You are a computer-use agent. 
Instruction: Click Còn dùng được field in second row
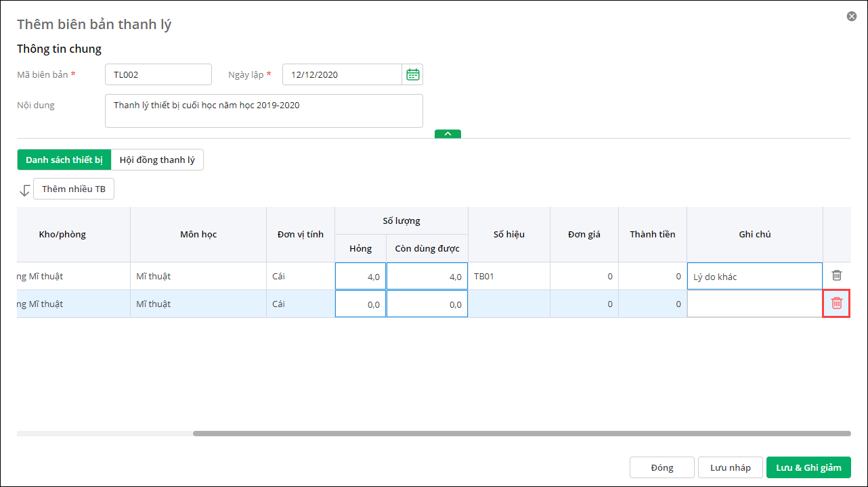pyautogui.click(x=427, y=304)
